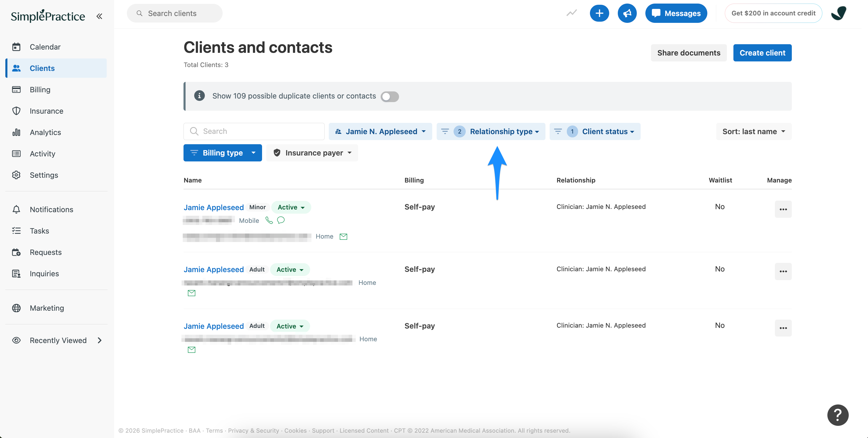Click the Privacy & Security footer link

click(253, 430)
